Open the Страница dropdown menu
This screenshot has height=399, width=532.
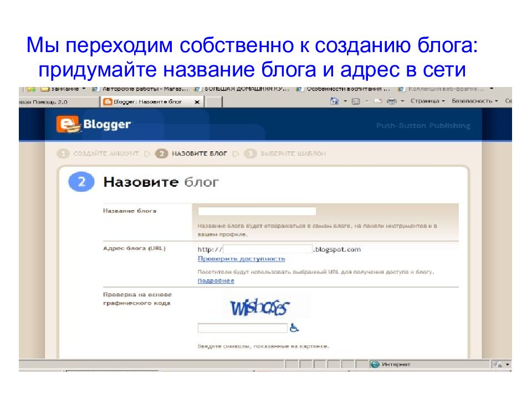[x=427, y=101]
